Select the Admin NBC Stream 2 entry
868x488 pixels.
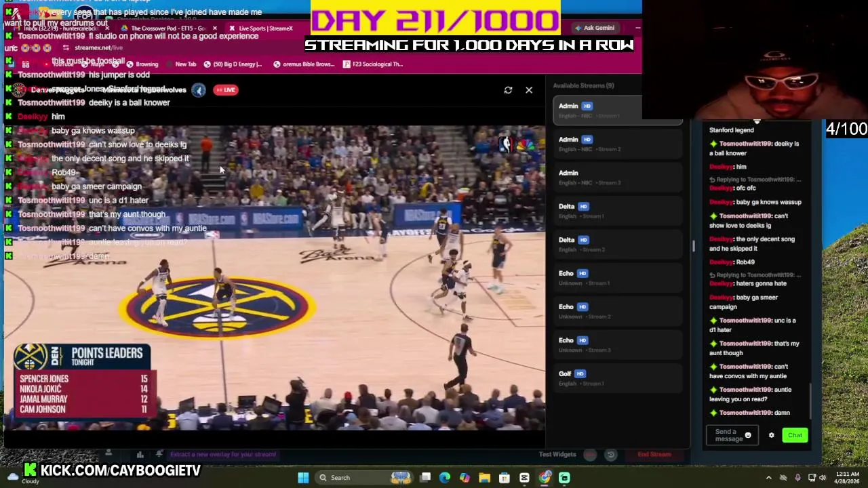point(618,144)
